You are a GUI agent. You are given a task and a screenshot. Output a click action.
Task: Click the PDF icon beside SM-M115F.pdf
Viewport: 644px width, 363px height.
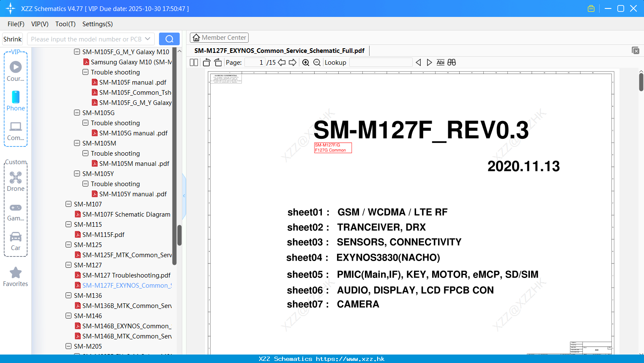[78, 235]
